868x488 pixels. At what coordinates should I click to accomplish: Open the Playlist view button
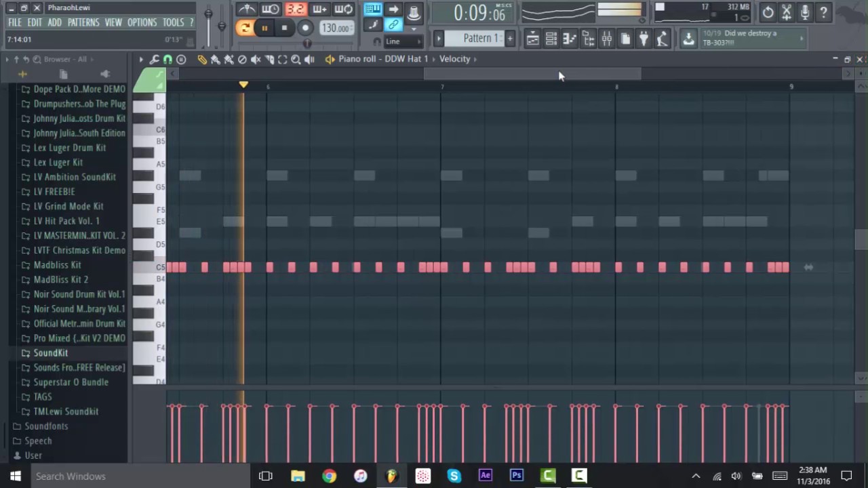[533, 39]
